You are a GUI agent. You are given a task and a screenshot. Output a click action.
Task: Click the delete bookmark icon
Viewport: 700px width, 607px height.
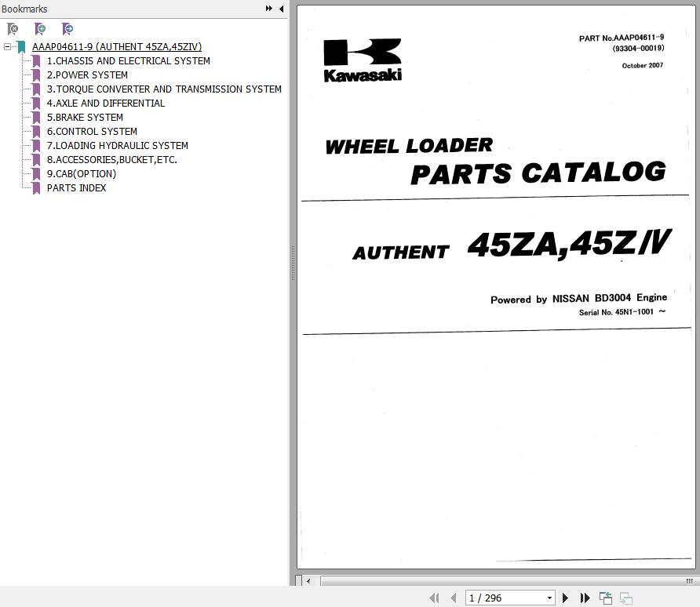coord(13,30)
